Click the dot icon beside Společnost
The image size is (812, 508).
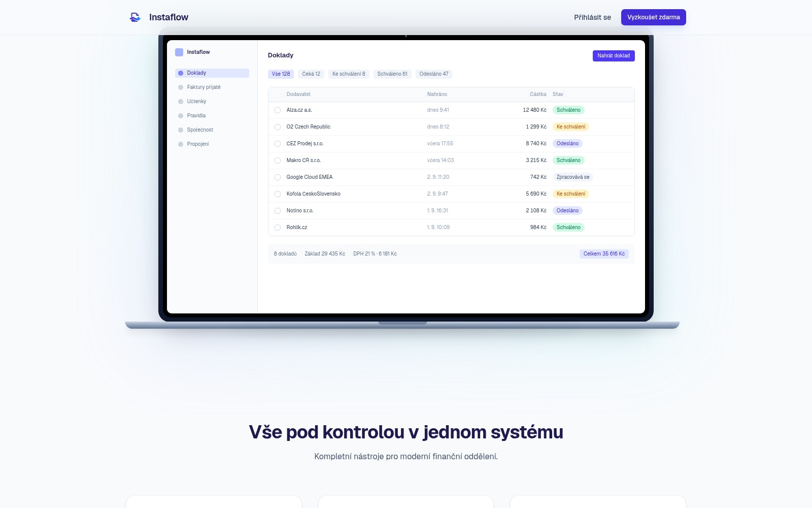pos(181,130)
